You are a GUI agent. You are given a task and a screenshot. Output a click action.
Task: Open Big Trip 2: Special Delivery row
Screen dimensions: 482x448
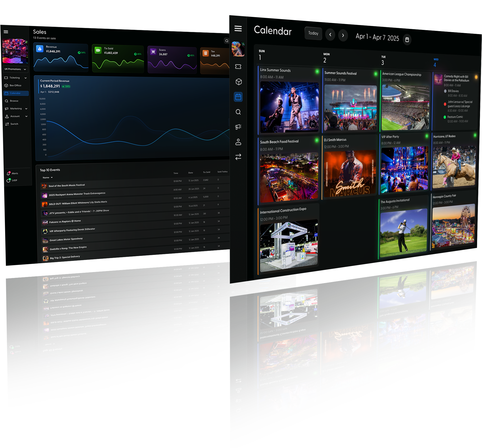point(135,253)
